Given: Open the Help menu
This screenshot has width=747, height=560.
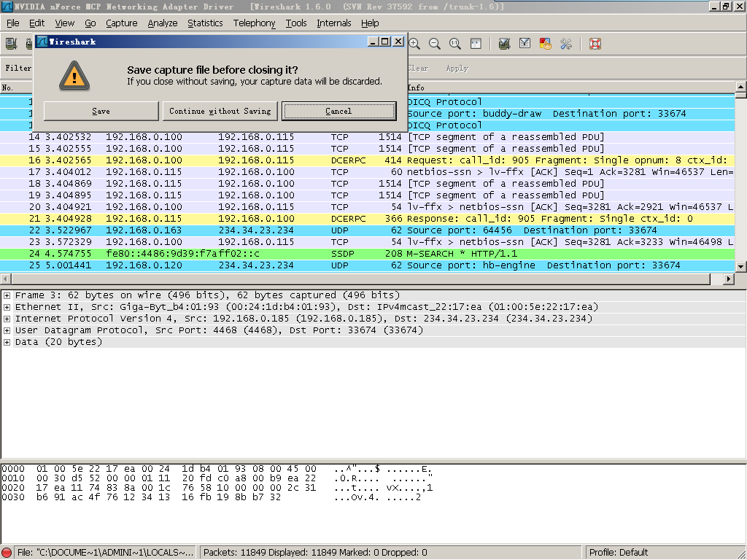Looking at the screenshot, I should tap(370, 23).
